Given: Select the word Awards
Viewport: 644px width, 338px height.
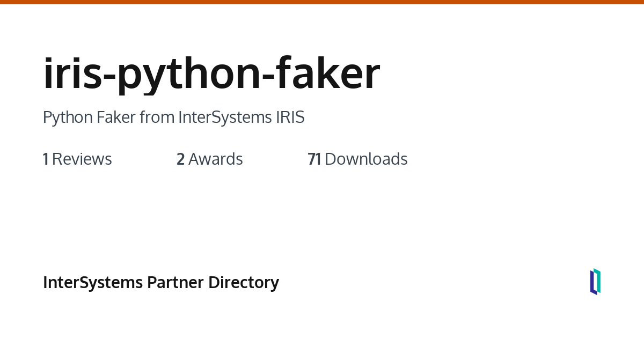Looking at the screenshot, I should coord(216,159).
